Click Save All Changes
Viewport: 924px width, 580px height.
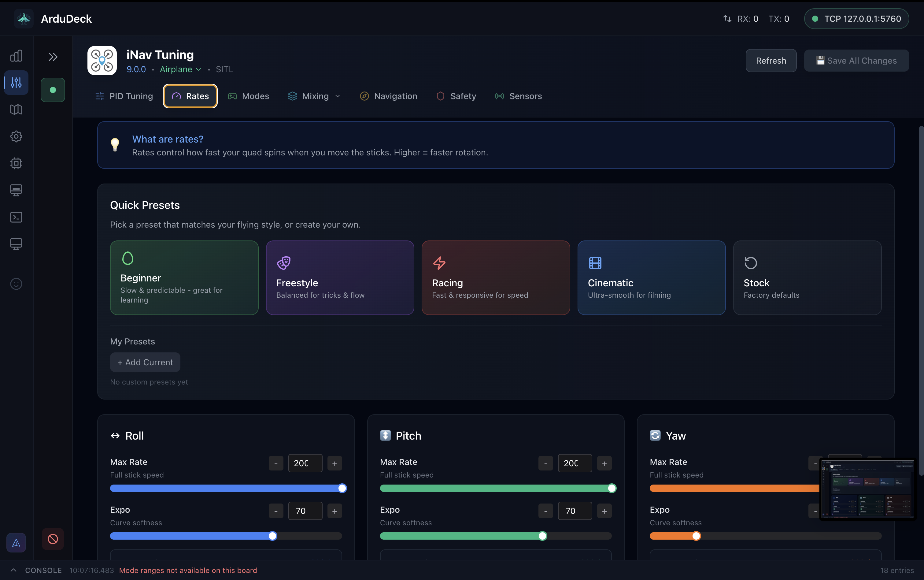point(856,61)
